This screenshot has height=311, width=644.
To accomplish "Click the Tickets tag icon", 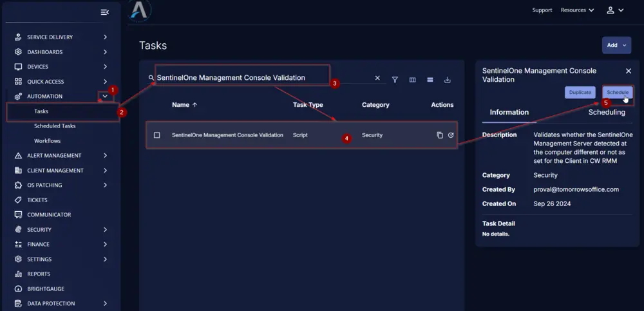I will (x=18, y=200).
